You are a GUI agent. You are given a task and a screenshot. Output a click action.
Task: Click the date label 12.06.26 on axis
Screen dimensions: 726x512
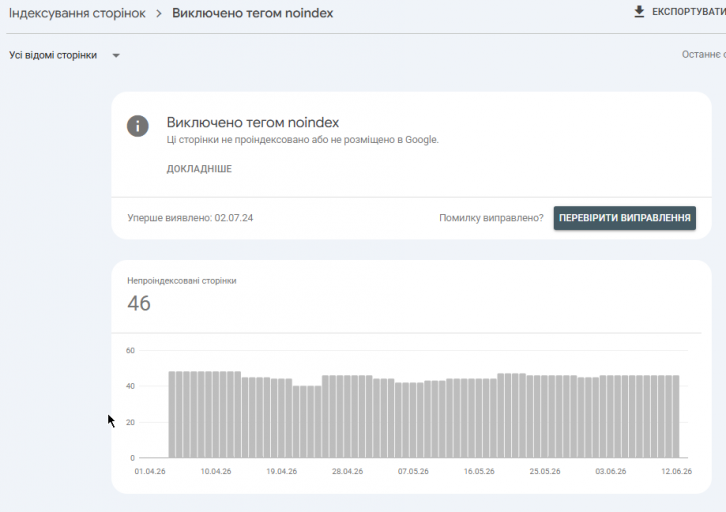point(676,471)
